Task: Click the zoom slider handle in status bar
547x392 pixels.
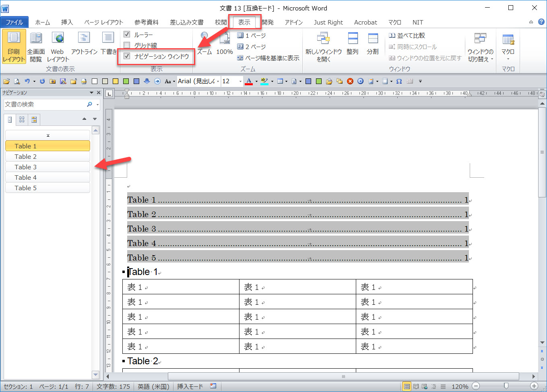Action: coord(506,386)
